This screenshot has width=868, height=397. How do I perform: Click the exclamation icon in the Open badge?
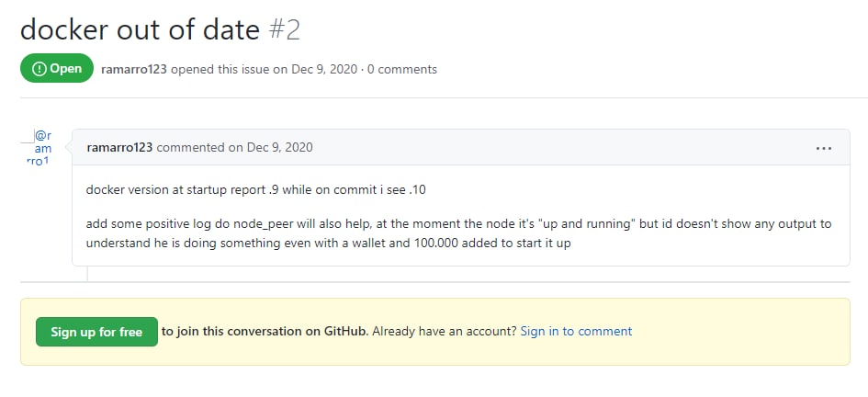39,69
